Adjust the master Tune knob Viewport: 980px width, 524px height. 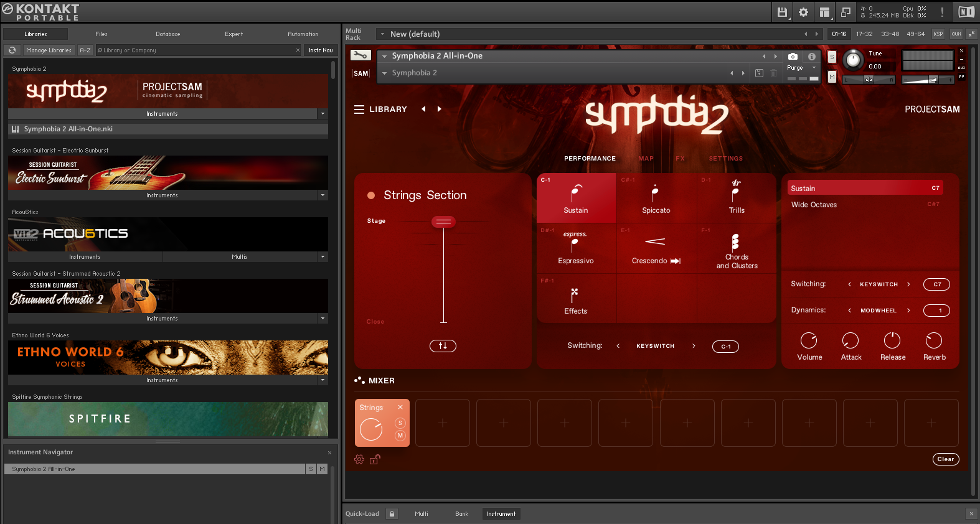[x=853, y=60]
